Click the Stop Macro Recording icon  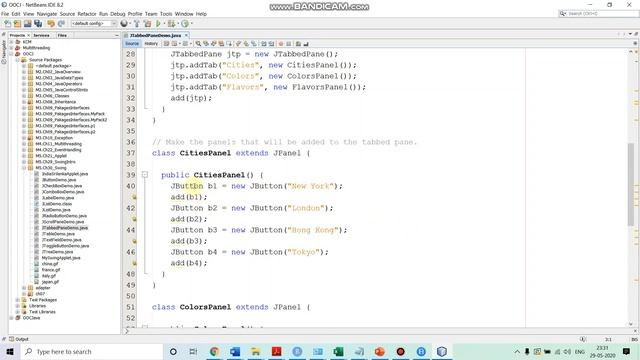[289, 44]
